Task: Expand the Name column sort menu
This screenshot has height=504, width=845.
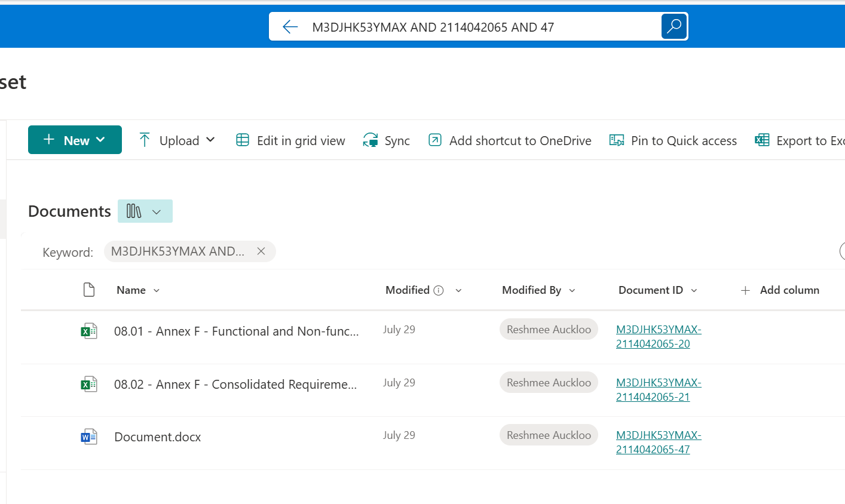Action: point(157,291)
